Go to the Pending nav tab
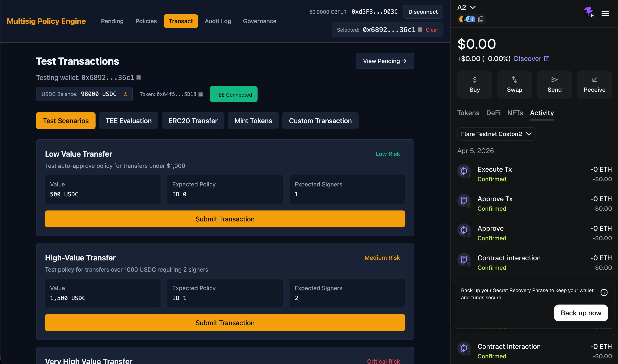This screenshot has width=618, height=364. [112, 21]
